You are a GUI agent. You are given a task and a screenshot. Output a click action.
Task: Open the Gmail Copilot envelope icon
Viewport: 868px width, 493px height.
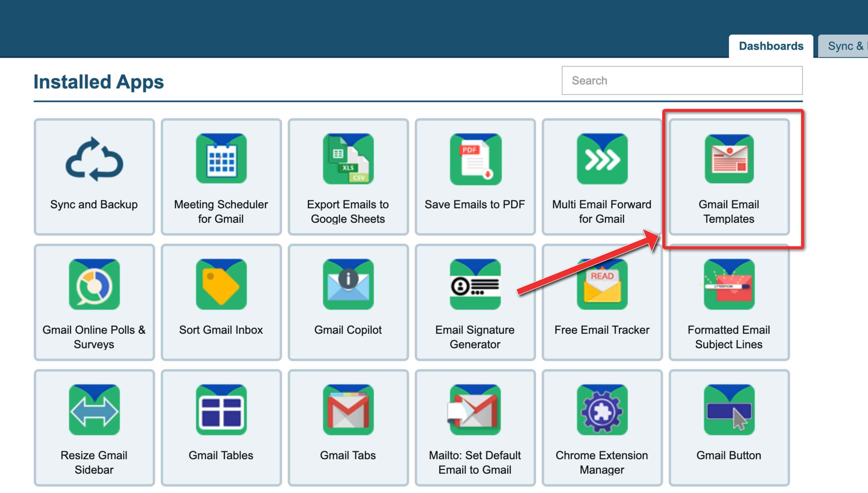[348, 284]
